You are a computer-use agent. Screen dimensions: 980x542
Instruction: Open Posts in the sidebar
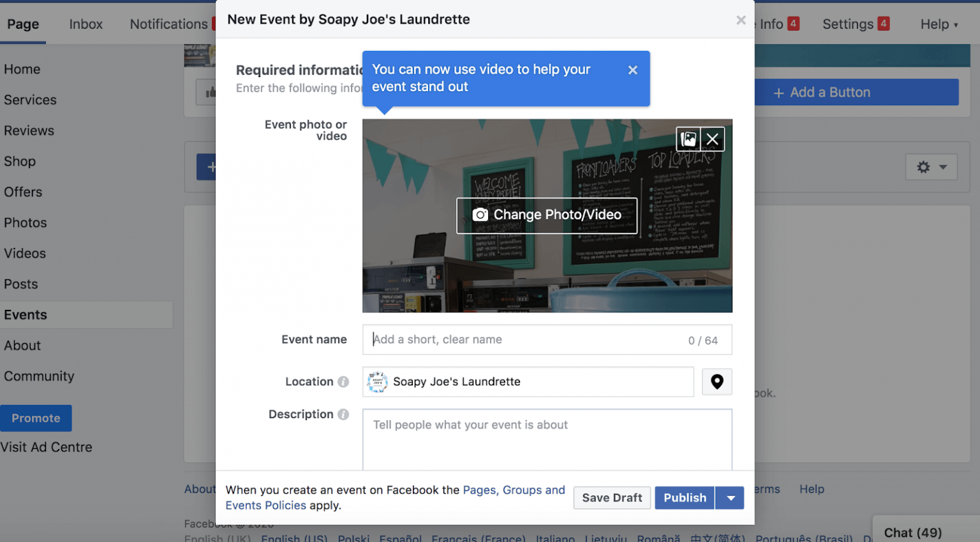pos(21,284)
